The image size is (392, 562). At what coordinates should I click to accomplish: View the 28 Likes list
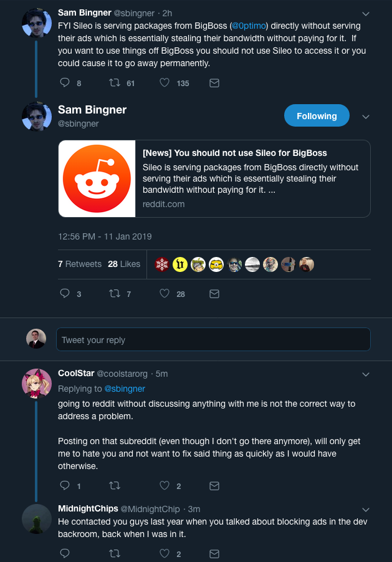(124, 264)
